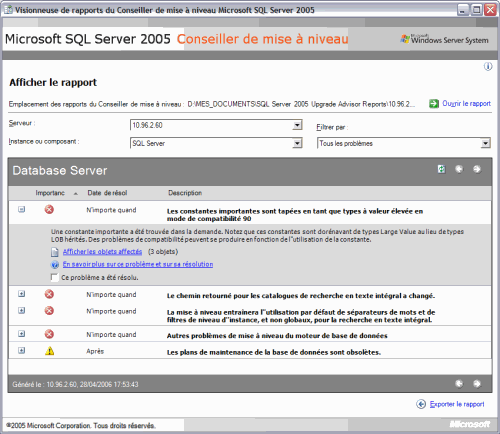Click red error icon on séparateurs de mots row

(49, 311)
